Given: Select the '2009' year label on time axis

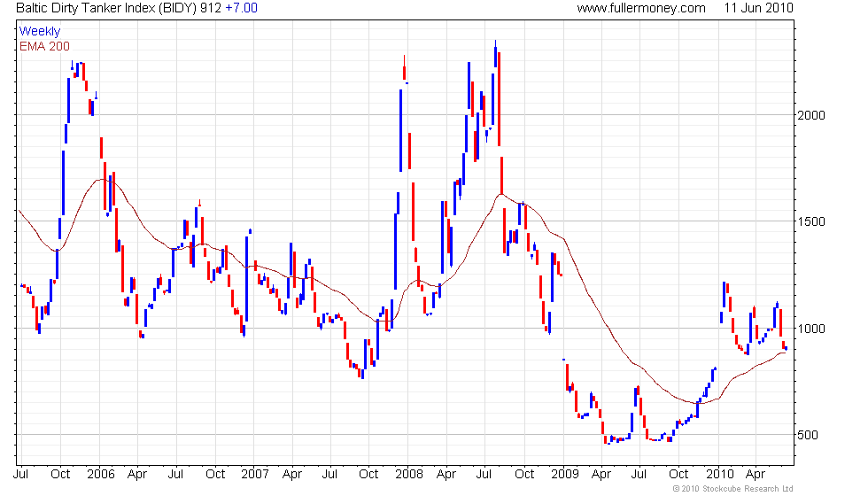Looking at the screenshot, I should (565, 474).
